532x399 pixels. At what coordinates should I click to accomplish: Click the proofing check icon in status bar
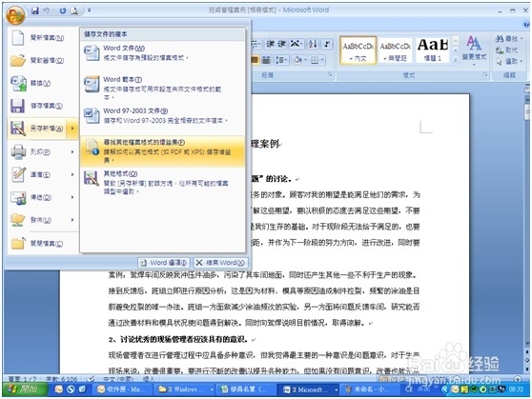[x=91, y=379]
